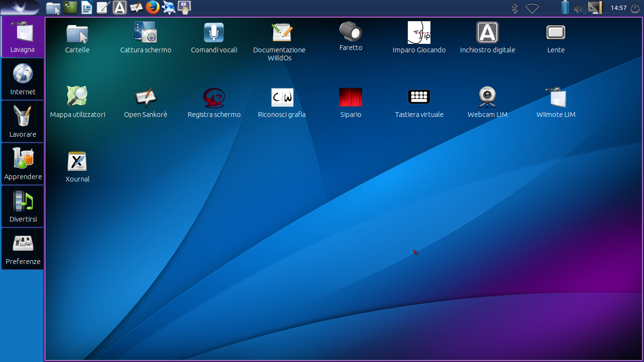644x362 pixels.
Task: Open the Divertirsi category
Action: [23, 206]
